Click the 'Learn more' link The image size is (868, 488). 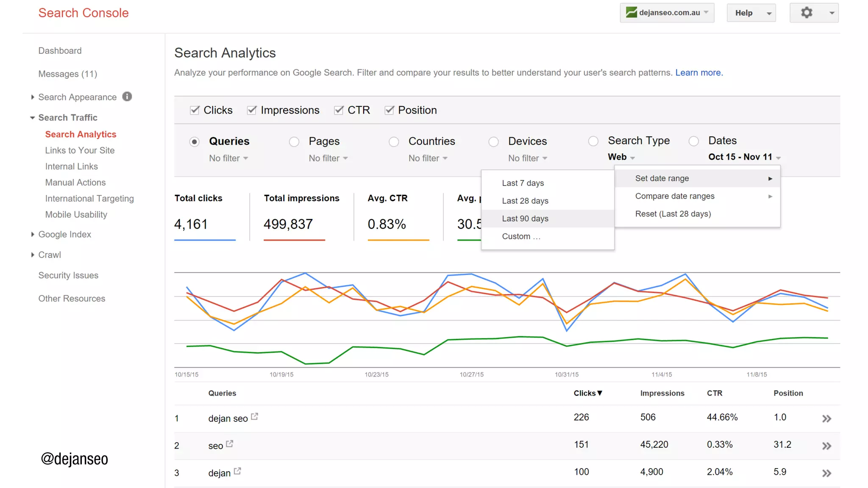coord(699,72)
